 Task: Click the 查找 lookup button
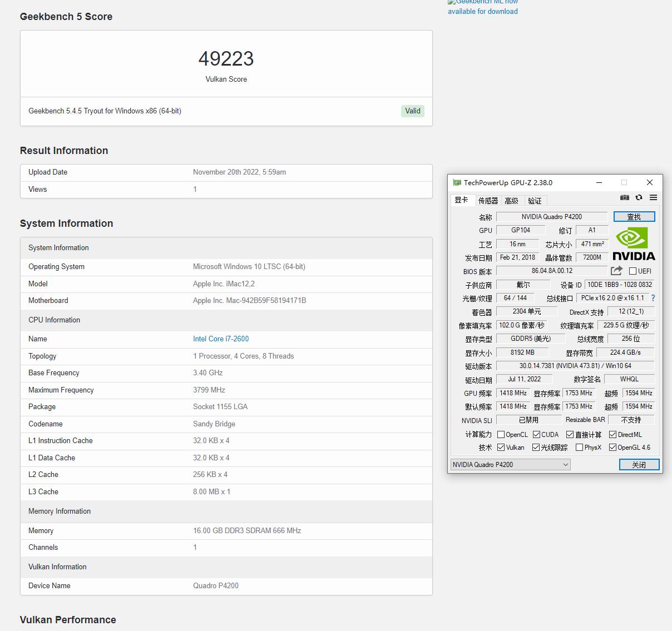[x=634, y=217]
